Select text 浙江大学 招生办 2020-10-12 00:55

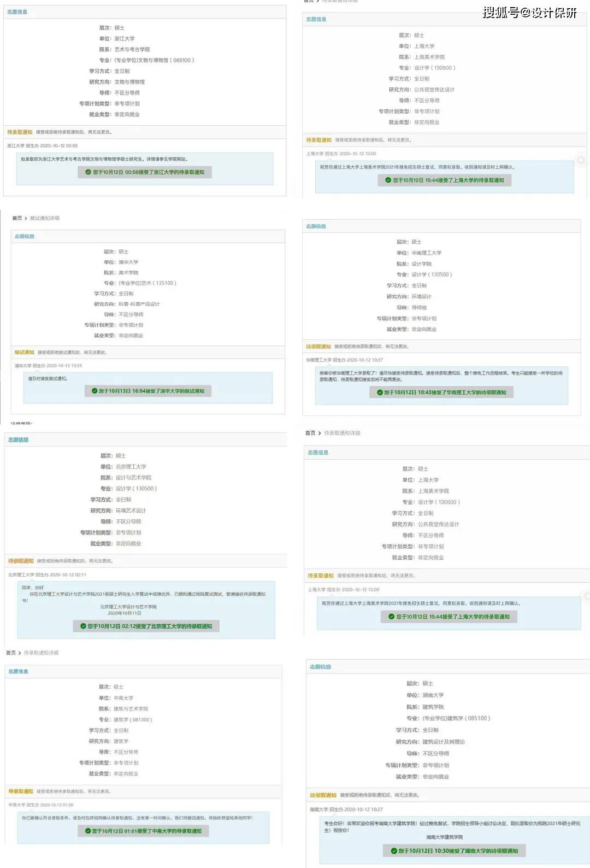pos(42,146)
